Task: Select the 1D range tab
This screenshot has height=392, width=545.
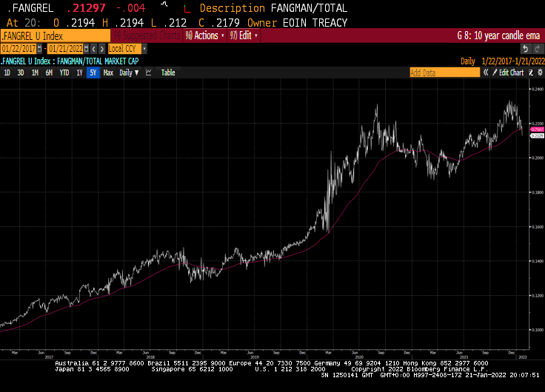Action: 7,72
